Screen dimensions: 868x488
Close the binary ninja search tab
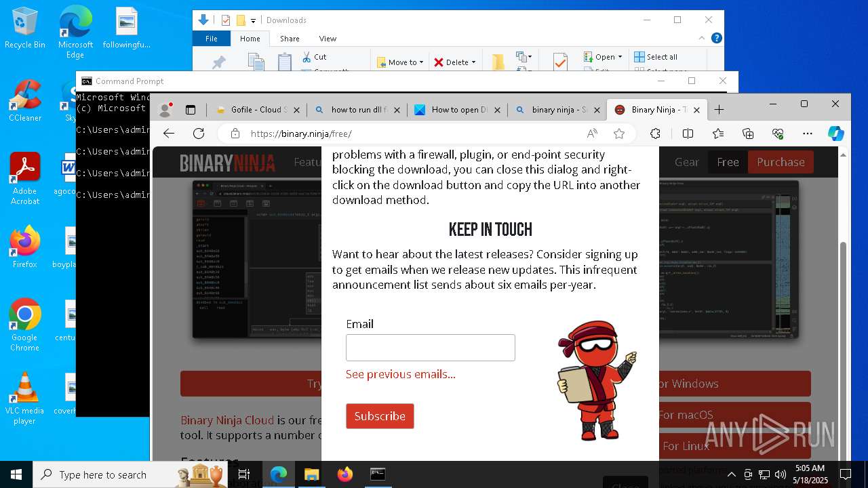597,110
